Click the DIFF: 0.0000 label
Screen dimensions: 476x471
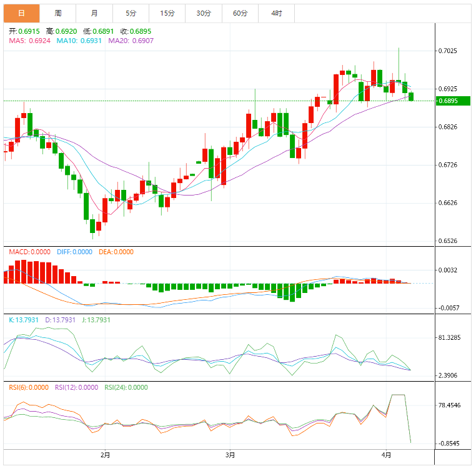click(x=75, y=252)
